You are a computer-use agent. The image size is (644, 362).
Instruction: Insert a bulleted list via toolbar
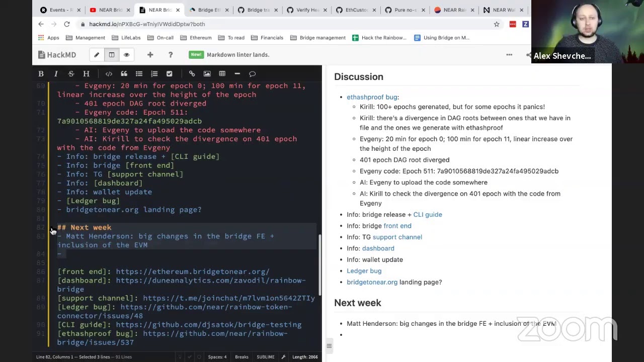tap(139, 74)
